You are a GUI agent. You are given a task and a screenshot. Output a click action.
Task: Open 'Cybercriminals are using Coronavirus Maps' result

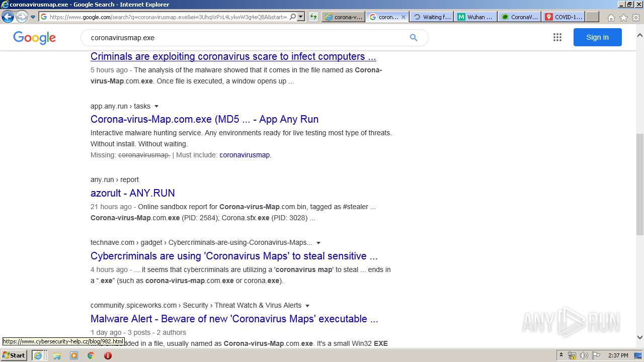234,256
